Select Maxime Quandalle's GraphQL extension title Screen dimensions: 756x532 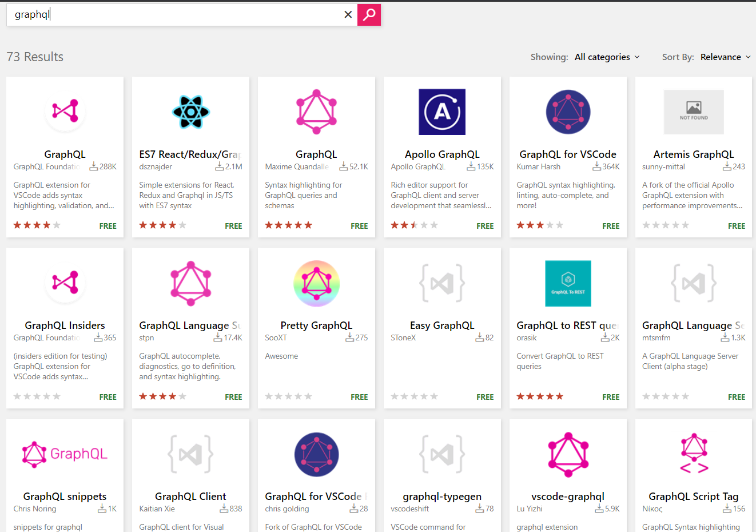tap(316, 154)
